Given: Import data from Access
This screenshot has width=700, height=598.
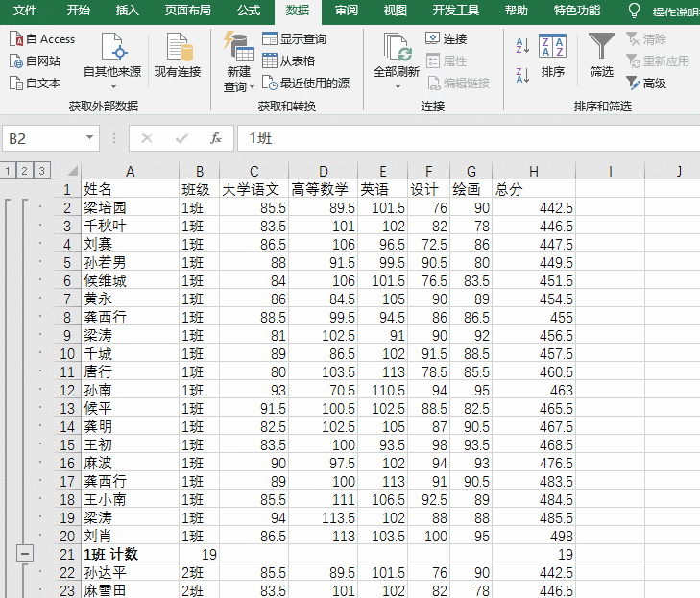Looking at the screenshot, I should (x=42, y=39).
